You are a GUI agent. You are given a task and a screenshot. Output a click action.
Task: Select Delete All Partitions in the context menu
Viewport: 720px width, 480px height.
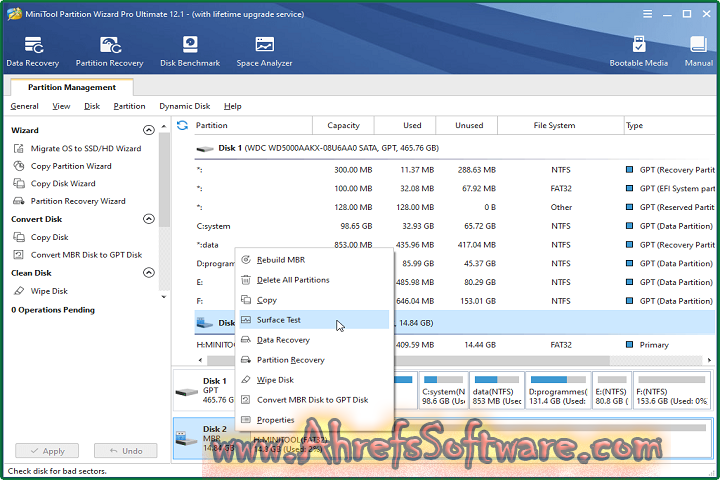click(x=314, y=280)
